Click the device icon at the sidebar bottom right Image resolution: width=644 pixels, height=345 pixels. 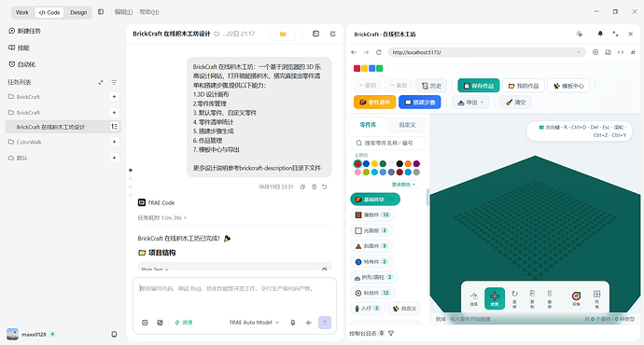[x=114, y=335]
